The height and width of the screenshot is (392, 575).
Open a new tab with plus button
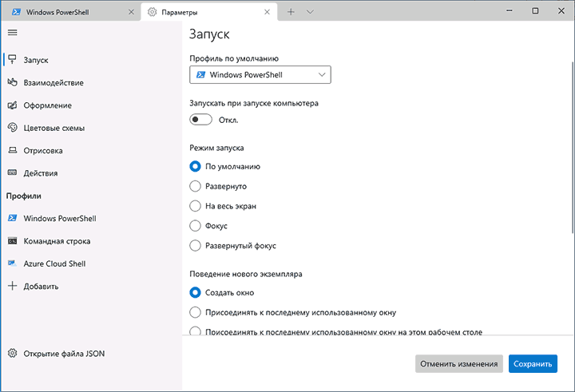[291, 12]
